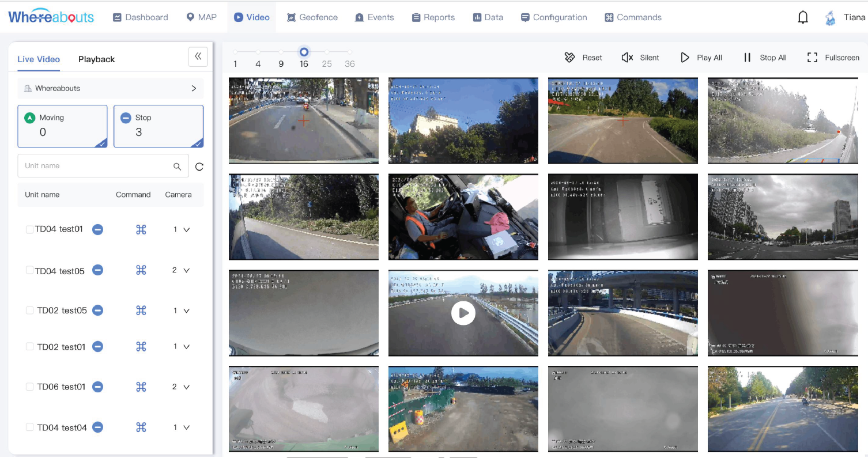Viewport: 868px width, 458px height.
Task: Select the TD02 test01 checkbox
Action: (x=29, y=346)
